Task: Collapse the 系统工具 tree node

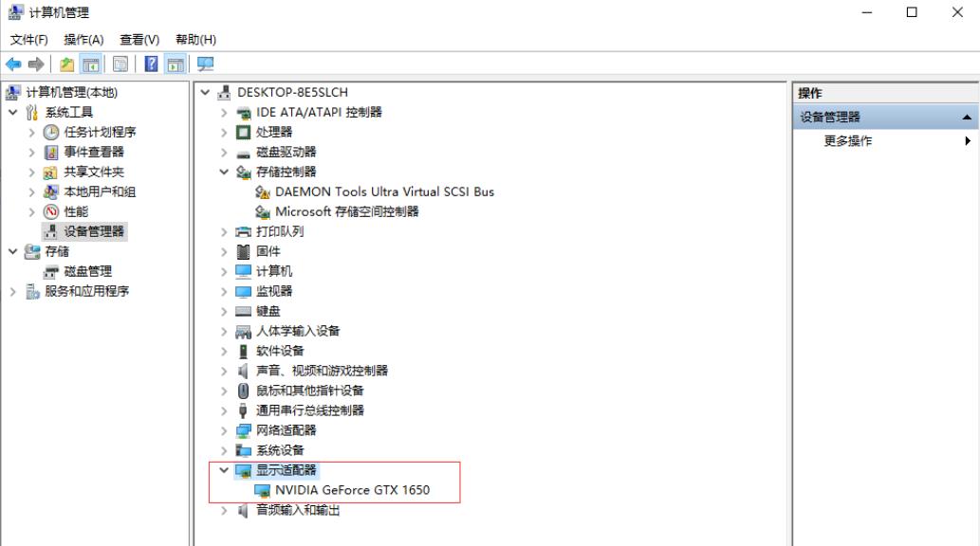Action: coord(13,113)
